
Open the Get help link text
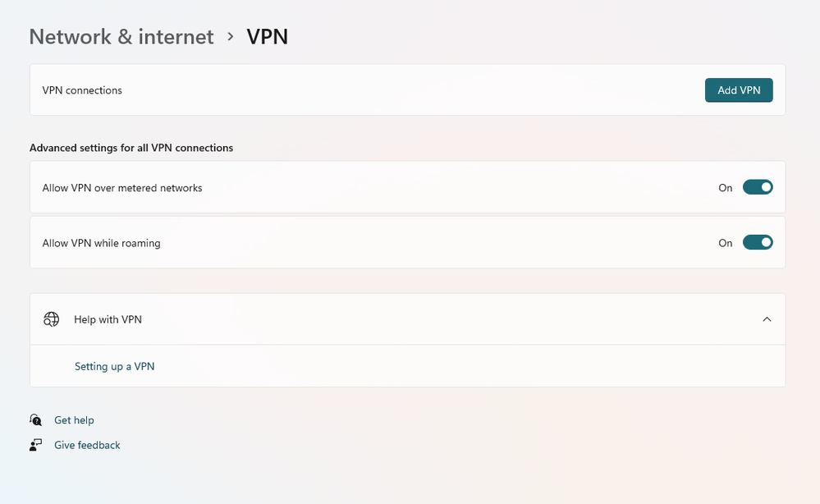[74, 420]
